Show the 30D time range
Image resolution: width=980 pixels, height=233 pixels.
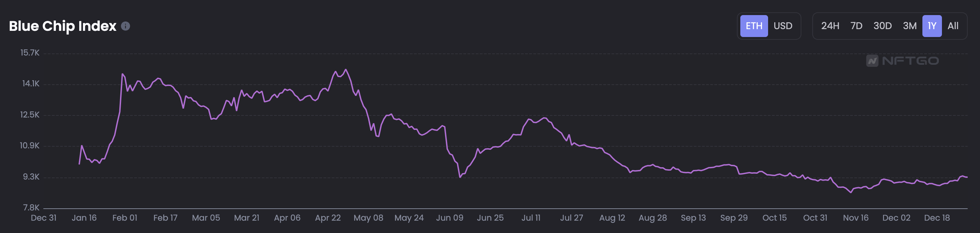(x=882, y=26)
